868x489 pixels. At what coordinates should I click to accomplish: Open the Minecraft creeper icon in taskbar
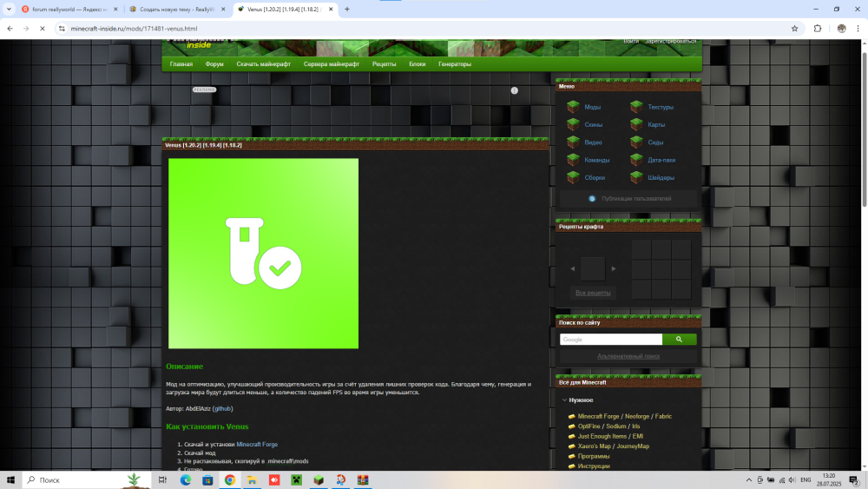pyautogui.click(x=296, y=480)
